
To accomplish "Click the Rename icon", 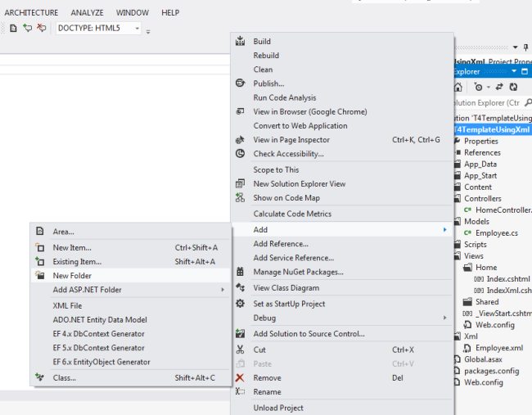I will (x=240, y=391).
